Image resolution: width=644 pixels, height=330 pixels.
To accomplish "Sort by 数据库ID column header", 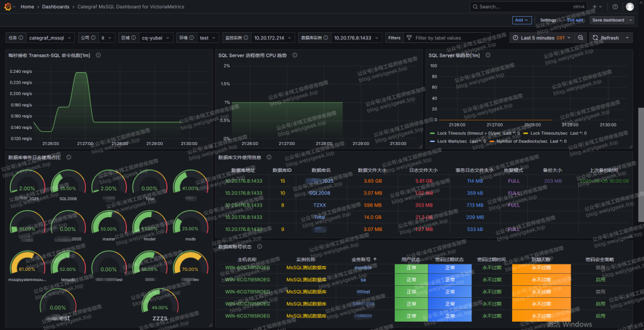I will pyautogui.click(x=282, y=170).
